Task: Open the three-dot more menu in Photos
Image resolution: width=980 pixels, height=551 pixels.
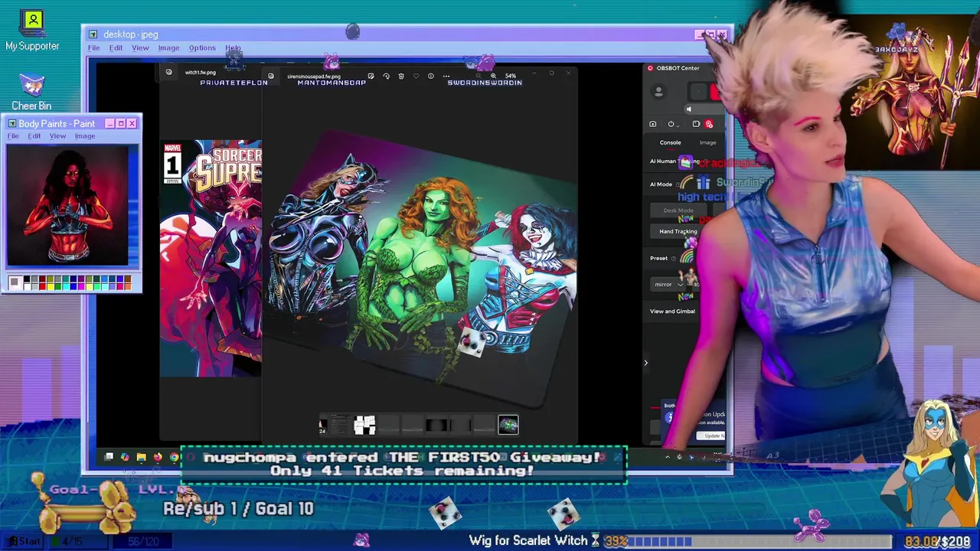Action: coord(446,76)
